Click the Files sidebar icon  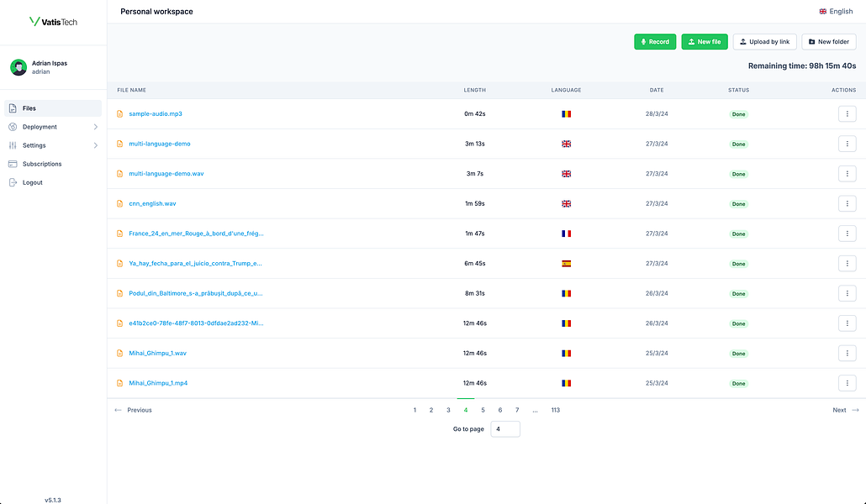click(13, 108)
